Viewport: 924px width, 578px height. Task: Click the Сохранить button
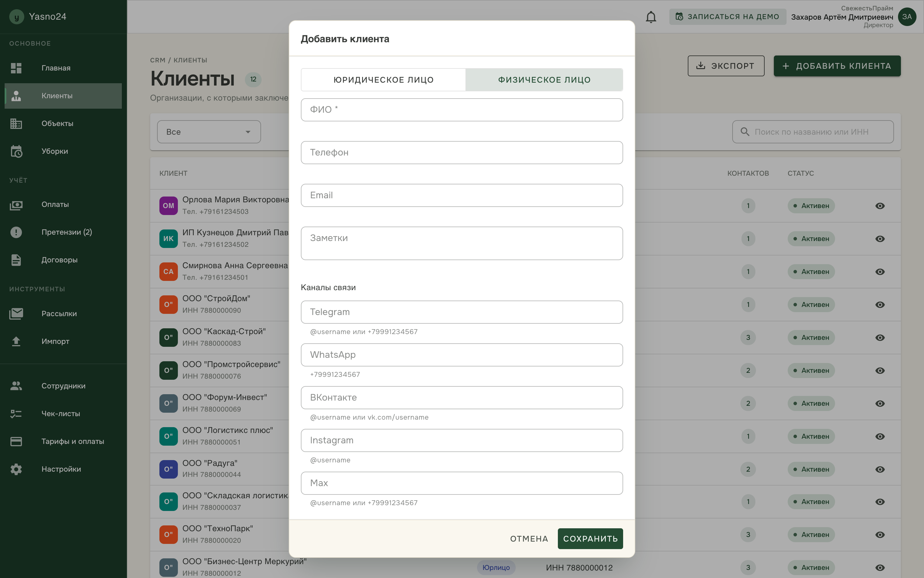click(x=590, y=539)
